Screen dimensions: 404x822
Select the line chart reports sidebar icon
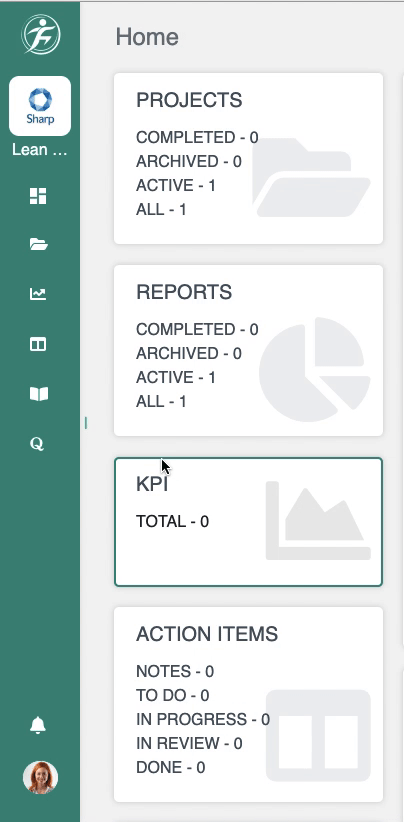pyautogui.click(x=38, y=294)
